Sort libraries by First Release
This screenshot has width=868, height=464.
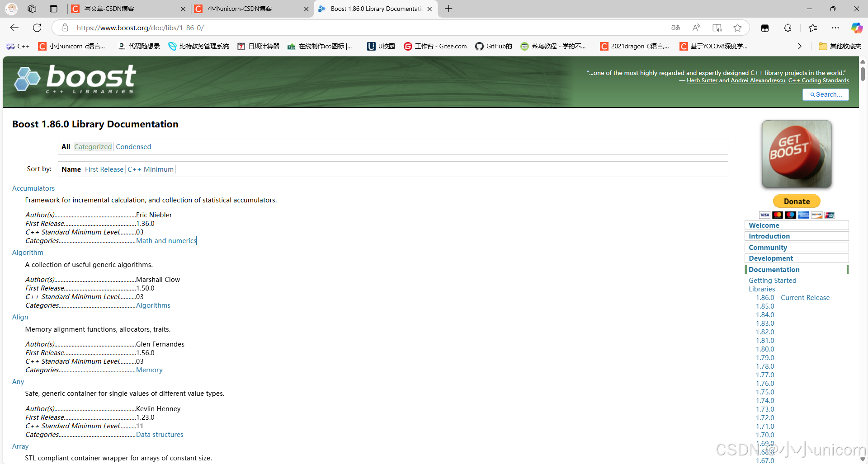pyautogui.click(x=104, y=169)
